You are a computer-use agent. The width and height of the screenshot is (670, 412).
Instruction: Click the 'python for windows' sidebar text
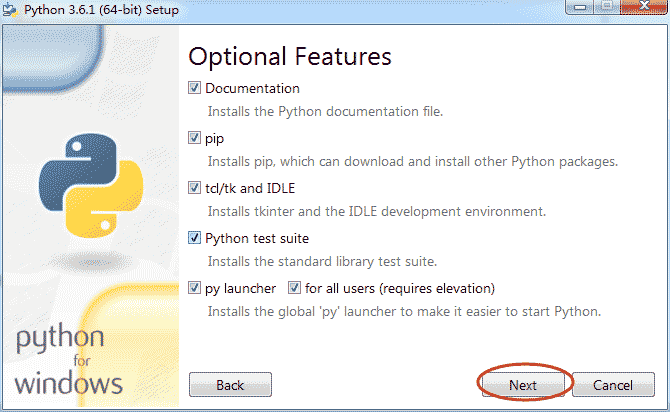[70, 360]
